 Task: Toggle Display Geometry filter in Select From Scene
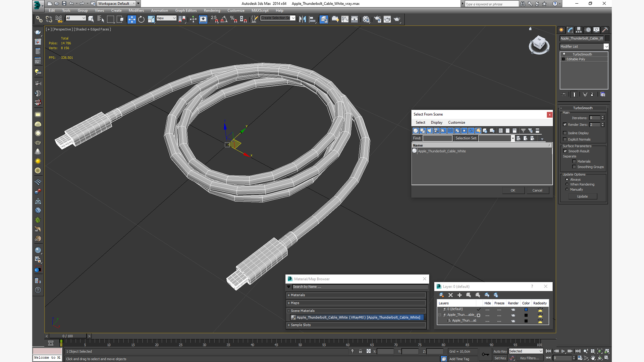416,131
